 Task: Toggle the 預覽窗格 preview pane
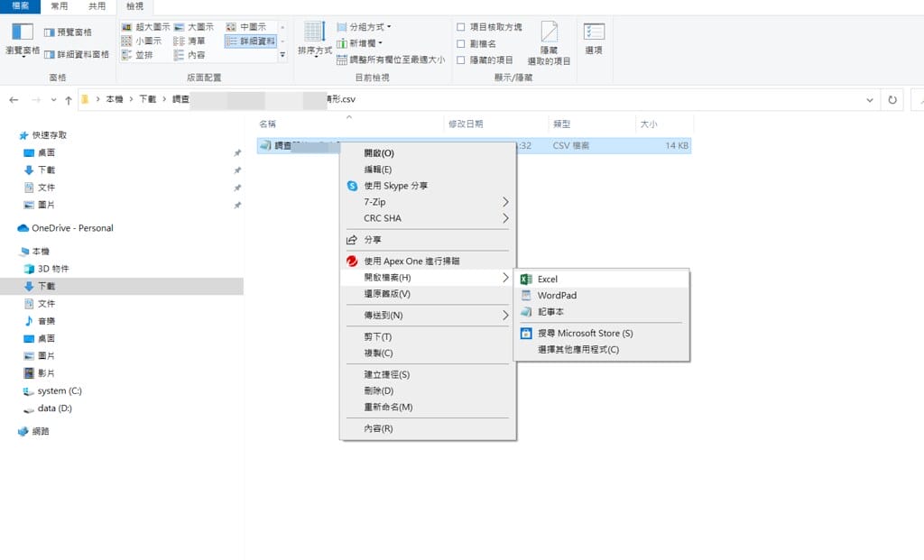click(x=68, y=32)
